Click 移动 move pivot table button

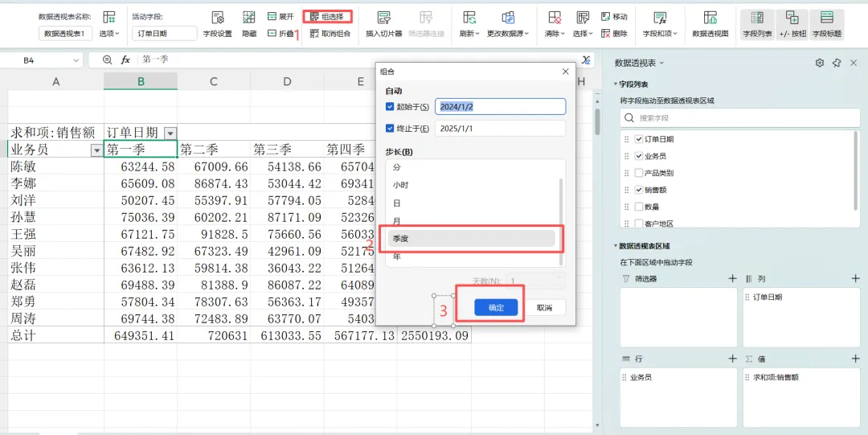coord(614,17)
